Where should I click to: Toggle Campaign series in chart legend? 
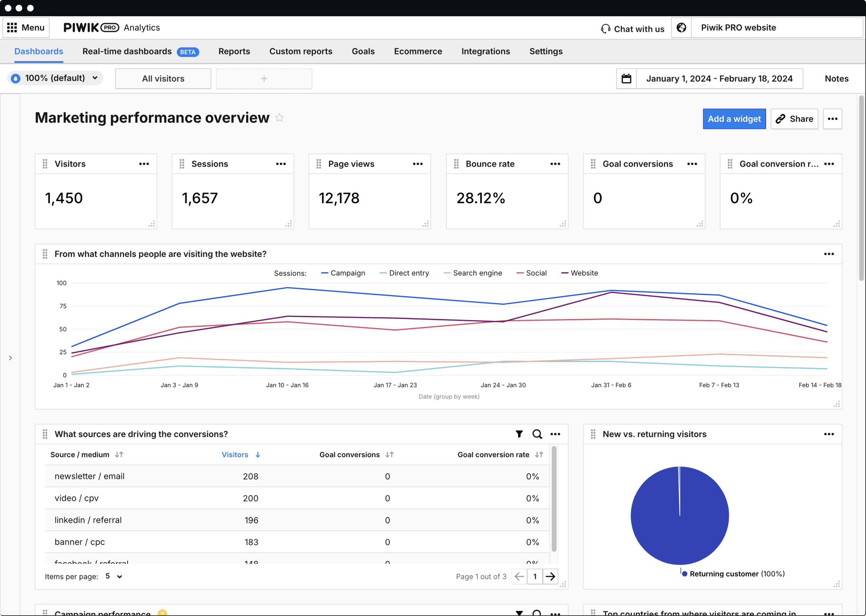[343, 273]
